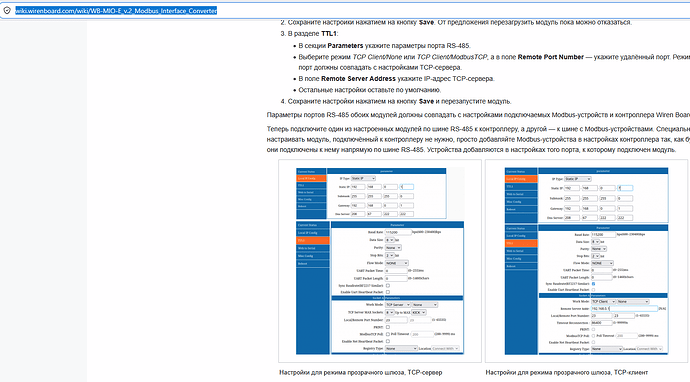
Task: Click bold 'Save' in step 4 line
Action: click(426, 102)
